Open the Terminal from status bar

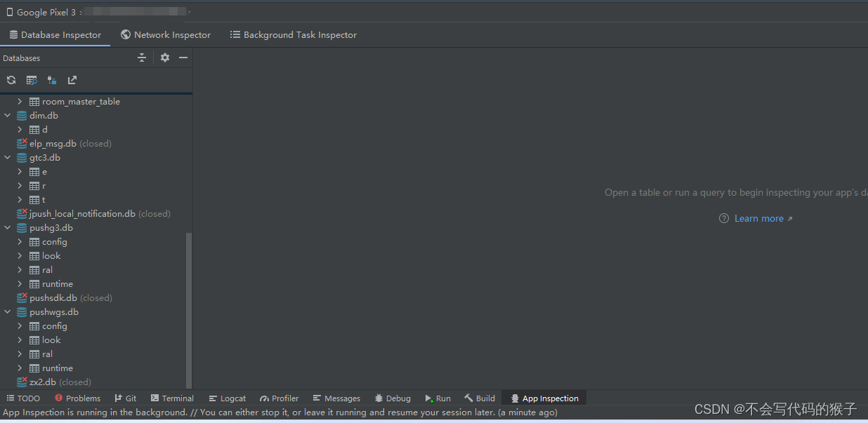(171, 398)
